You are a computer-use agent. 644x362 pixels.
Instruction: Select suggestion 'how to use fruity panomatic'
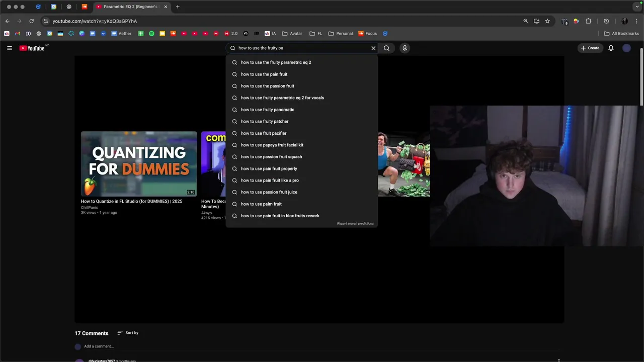click(x=301, y=110)
